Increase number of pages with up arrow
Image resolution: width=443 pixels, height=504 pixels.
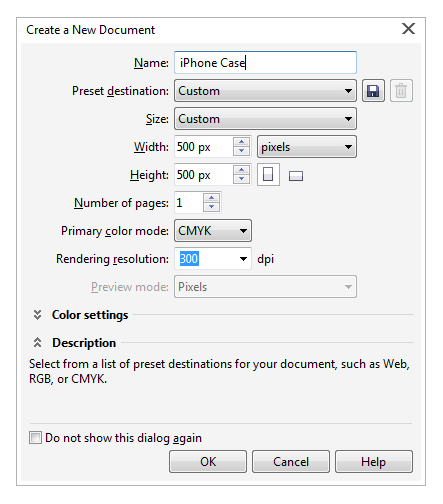(211, 198)
